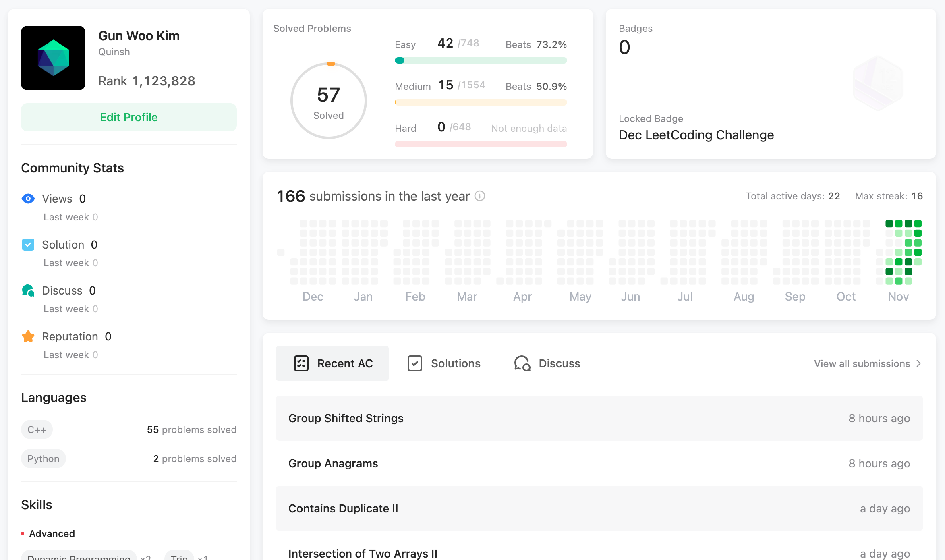Click the Discuss chat bubble icon
Screen dimensions: 945x560
(x=28, y=290)
